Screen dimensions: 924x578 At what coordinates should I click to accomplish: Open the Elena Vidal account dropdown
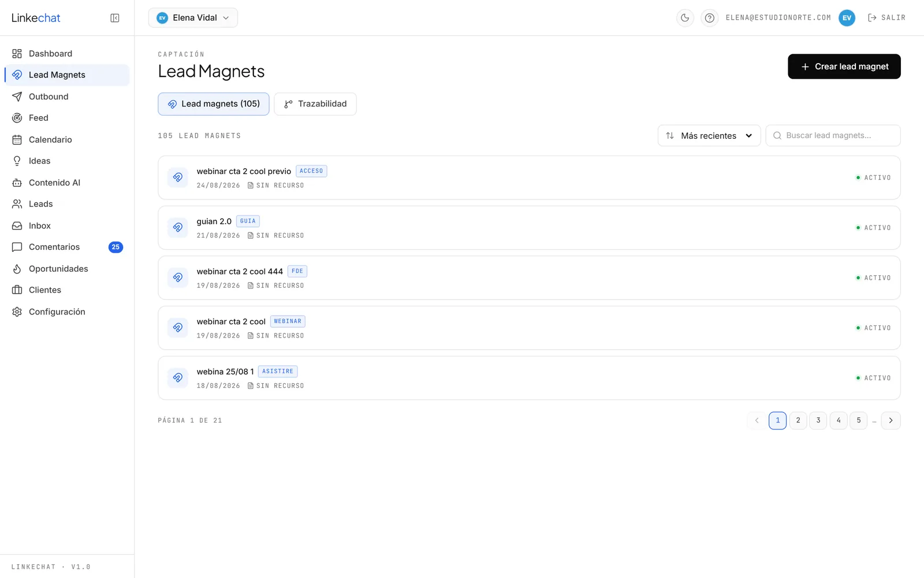click(193, 18)
